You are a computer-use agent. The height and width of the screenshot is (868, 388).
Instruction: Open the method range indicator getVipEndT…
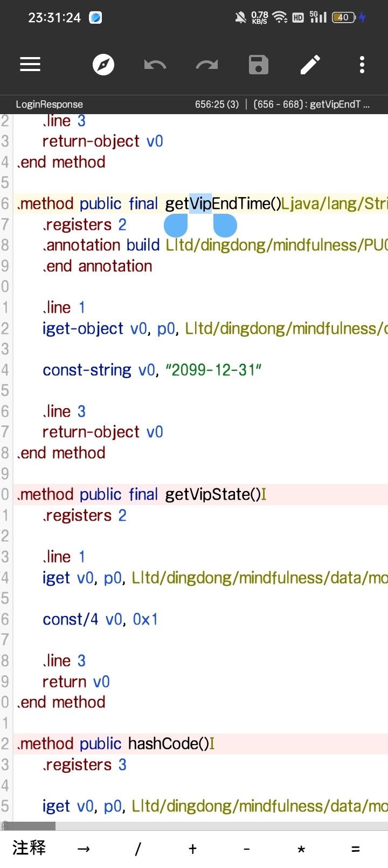click(x=311, y=104)
